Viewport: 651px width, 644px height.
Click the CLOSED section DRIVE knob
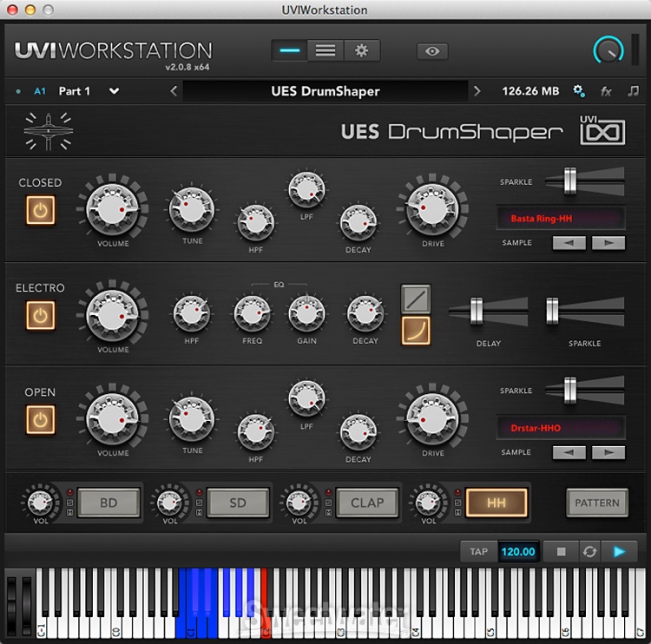pyautogui.click(x=432, y=209)
